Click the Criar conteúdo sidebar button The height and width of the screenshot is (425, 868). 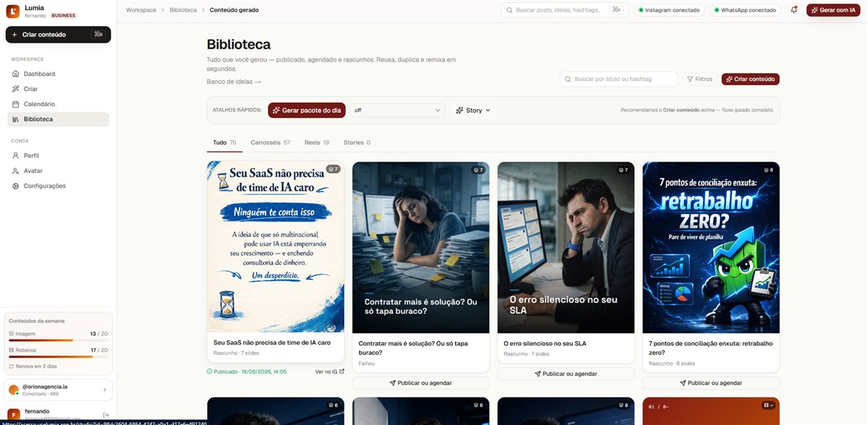(58, 34)
